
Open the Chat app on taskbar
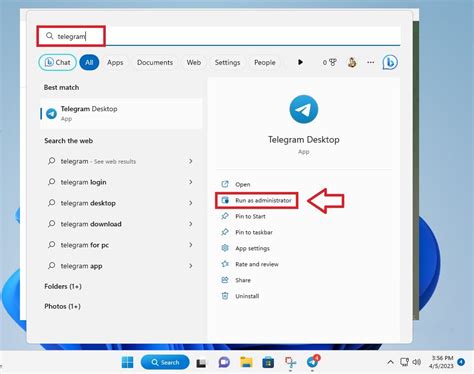coord(224,362)
